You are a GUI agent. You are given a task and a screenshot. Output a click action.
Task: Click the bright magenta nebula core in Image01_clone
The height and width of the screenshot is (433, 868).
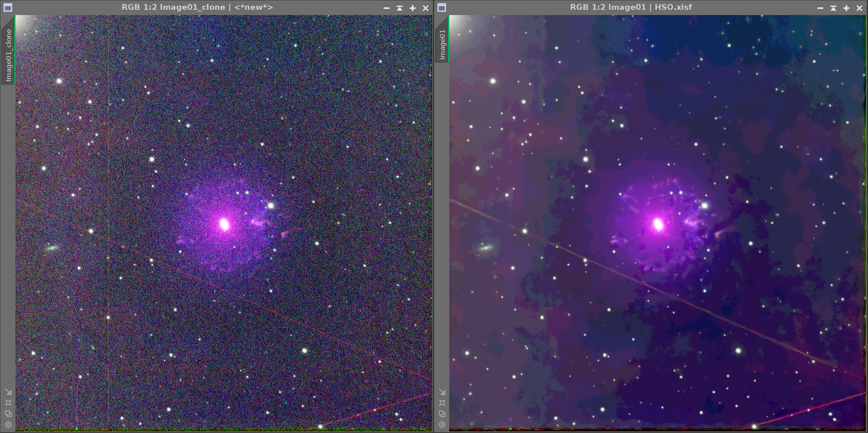click(x=224, y=224)
